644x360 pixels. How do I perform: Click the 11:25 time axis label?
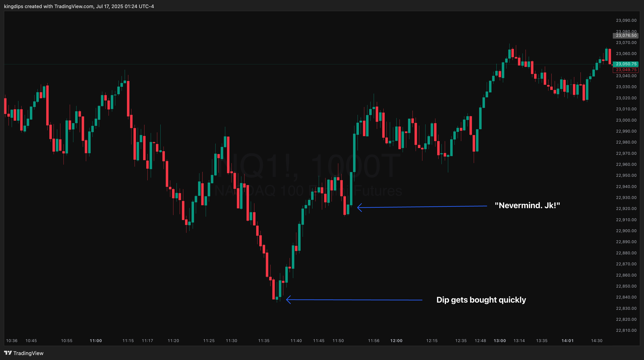[209, 340]
